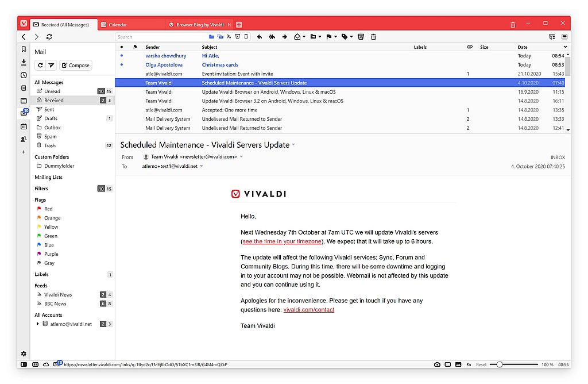This screenshot has height=384, width=588.
Task: Open the History panel in the sidebar
Action: pos(24,75)
